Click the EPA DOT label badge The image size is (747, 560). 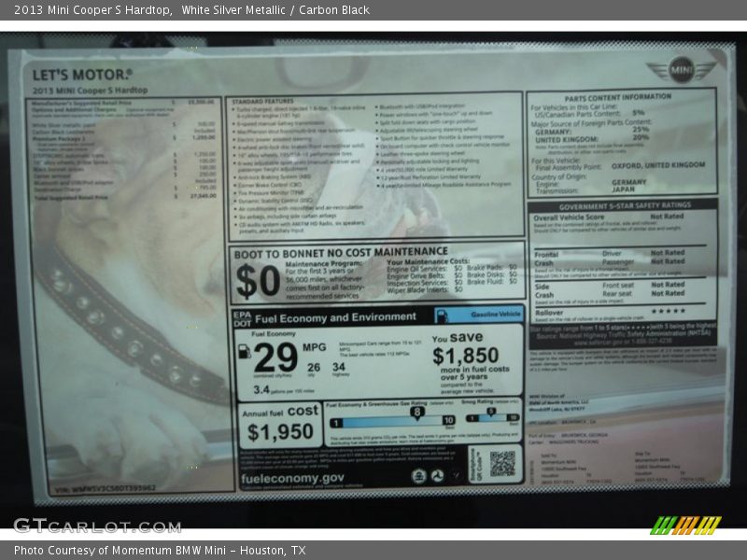[x=242, y=319]
